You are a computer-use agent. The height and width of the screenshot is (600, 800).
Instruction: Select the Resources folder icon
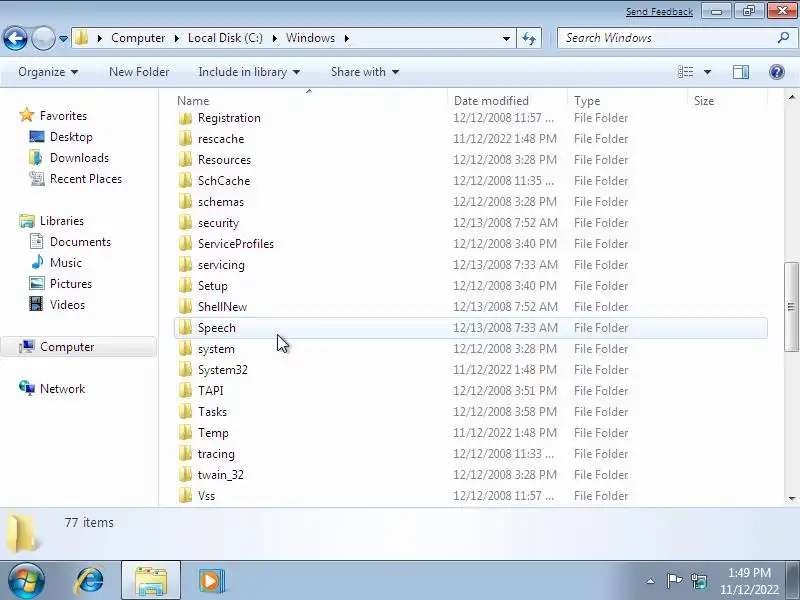(185, 160)
